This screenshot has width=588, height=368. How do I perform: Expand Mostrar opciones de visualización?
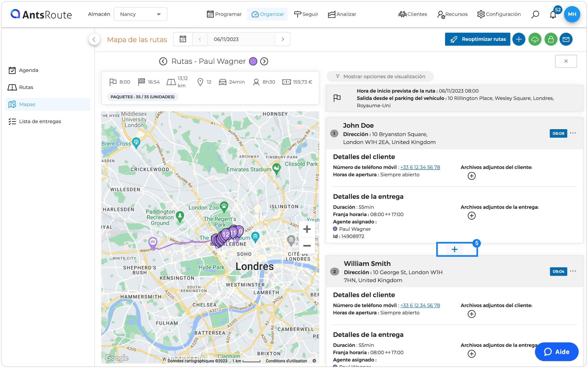380,77
